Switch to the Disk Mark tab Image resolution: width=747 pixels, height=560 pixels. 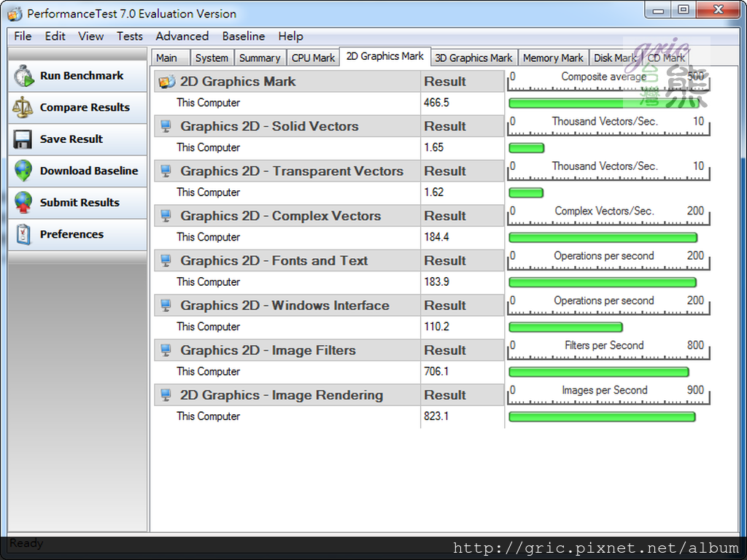tap(615, 58)
